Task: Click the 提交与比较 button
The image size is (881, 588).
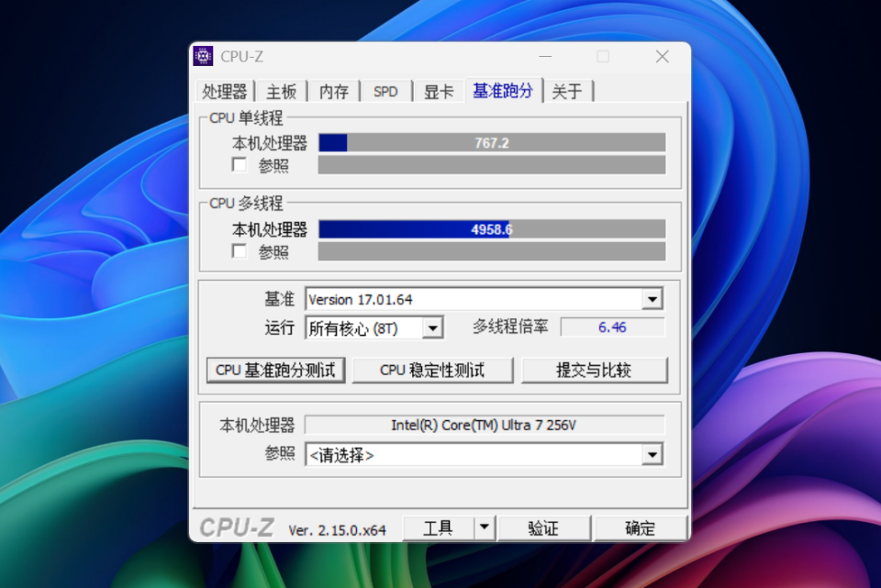Action: tap(595, 371)
